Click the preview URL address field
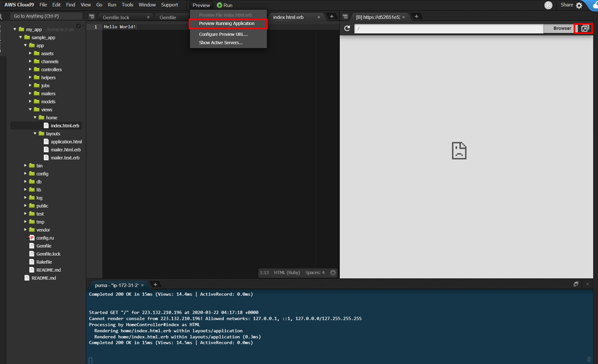This screenshot has width=598, height=364. click(448, 29)
